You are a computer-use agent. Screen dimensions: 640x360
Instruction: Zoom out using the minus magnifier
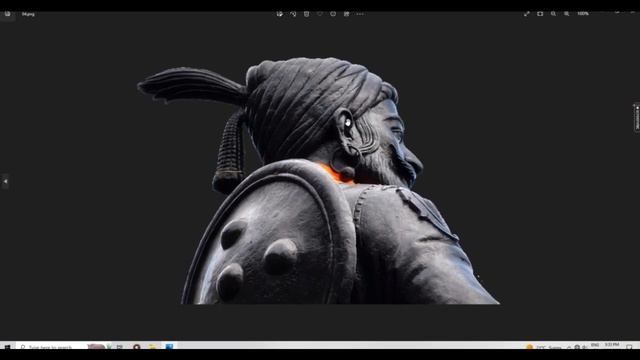[x=553, y=14]
